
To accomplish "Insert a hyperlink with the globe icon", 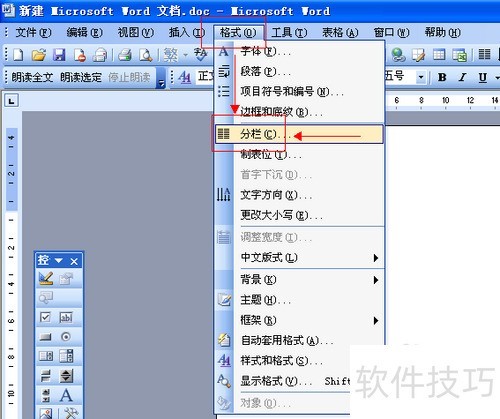I will pyautogui.click(x=399, y=55).
